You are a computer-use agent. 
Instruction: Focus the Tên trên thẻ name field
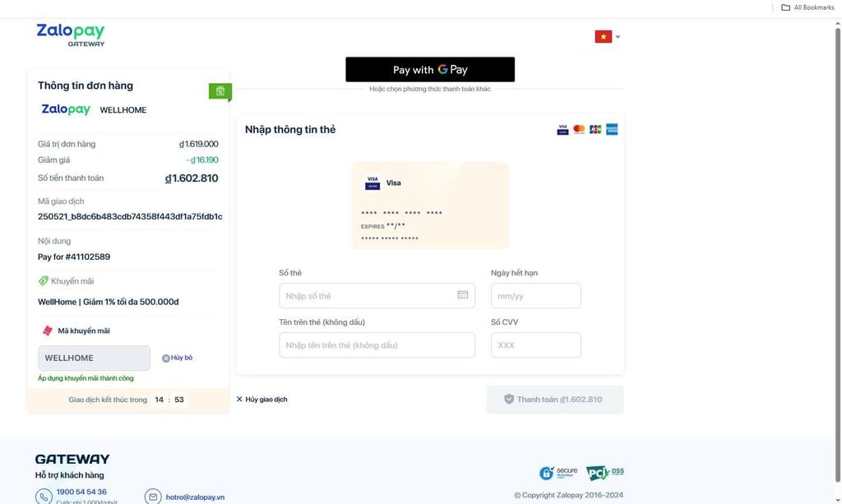tap(377, 345)
